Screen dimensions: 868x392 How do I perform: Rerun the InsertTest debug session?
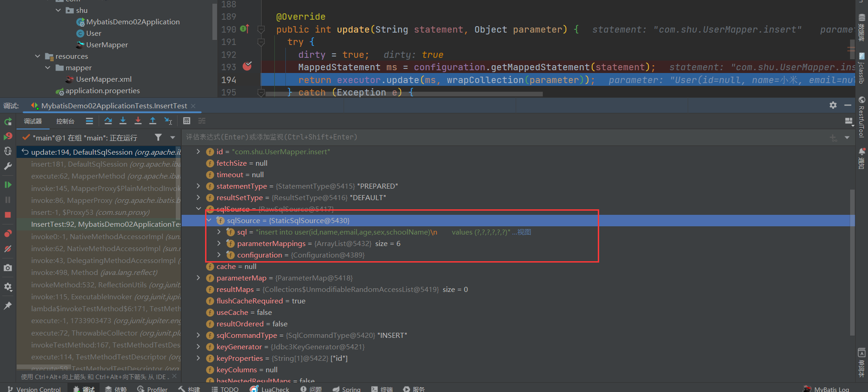click(x=8, y=122)
